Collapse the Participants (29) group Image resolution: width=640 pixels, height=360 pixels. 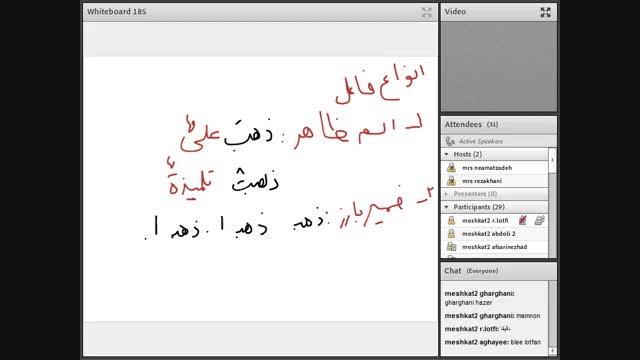coord(446,207)
